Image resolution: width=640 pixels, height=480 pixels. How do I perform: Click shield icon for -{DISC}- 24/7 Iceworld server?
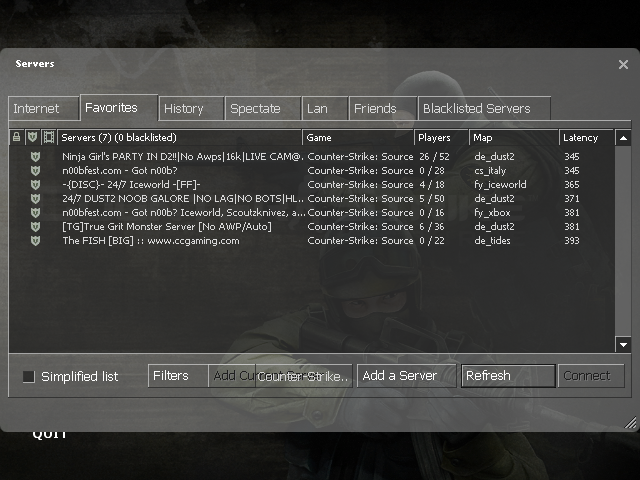click(x=36, y=184)
